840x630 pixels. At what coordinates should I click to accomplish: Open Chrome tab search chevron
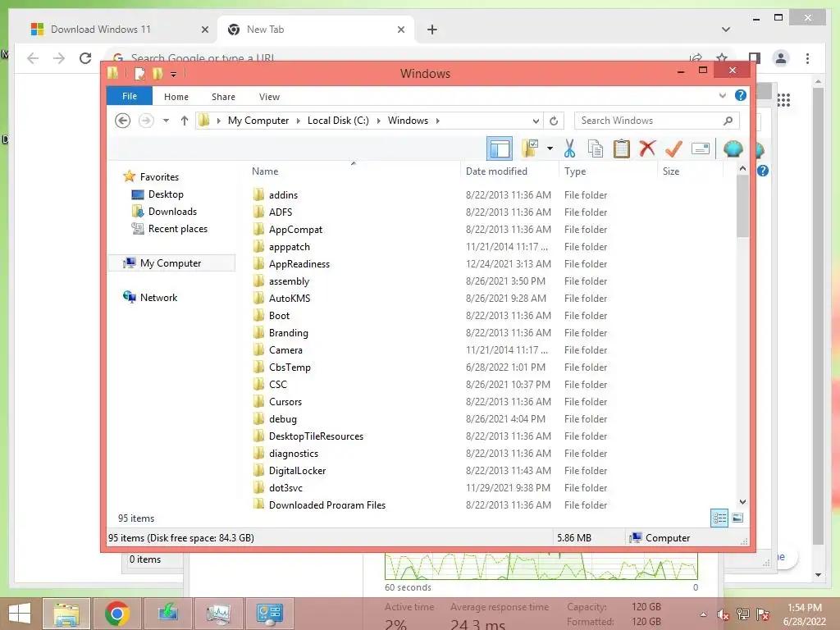[x=725, y=30]
